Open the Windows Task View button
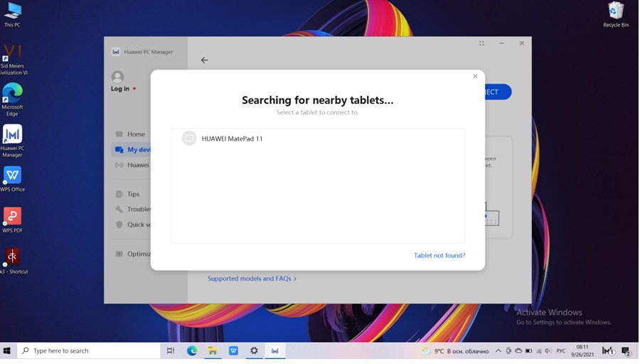Viewport: 640px width, 364px height. tap(171, 350)
